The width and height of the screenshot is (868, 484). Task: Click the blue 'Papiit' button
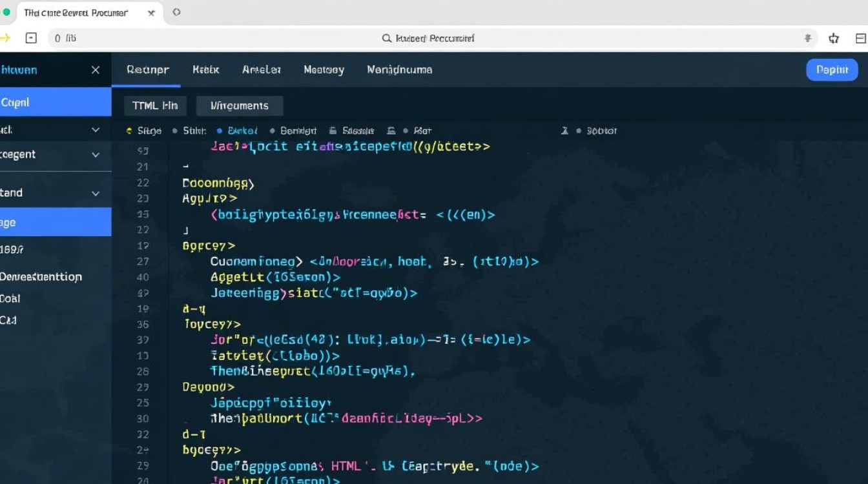point(832,70)
